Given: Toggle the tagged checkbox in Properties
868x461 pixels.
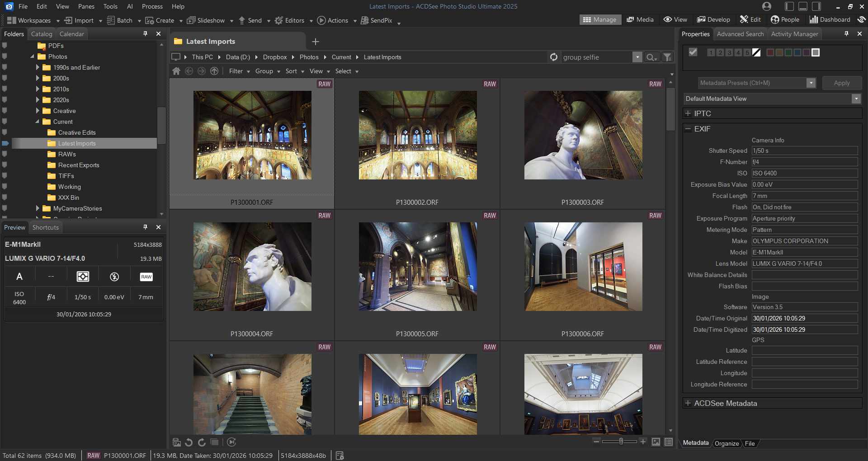Looking at the screenshot, I should pyautogui.click(x=693, y=52).
